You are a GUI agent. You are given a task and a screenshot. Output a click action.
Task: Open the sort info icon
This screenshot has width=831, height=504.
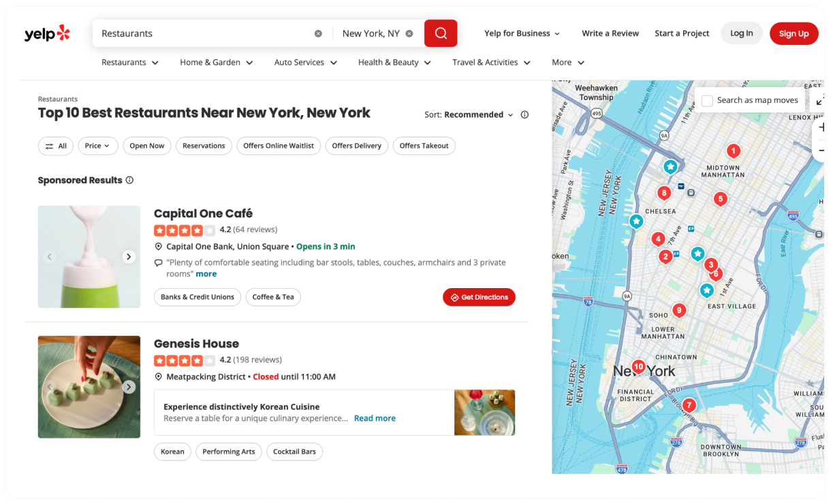(x=524, y=114)
